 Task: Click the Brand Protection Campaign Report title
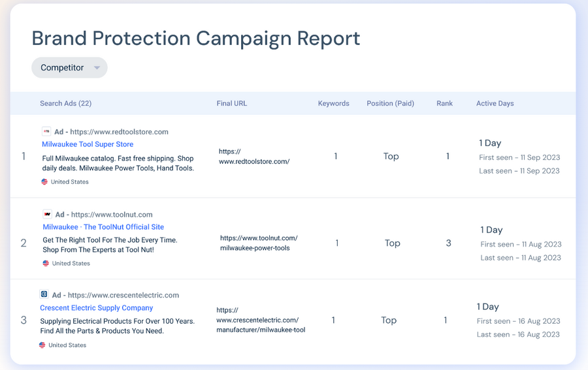(x=196, y=39)
